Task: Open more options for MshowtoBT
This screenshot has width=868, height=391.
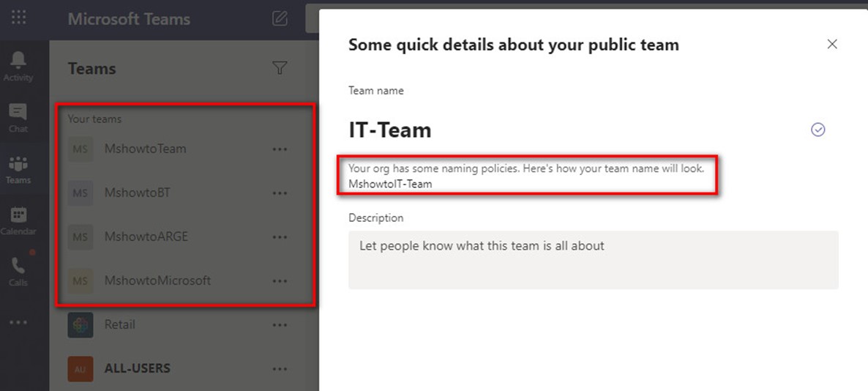Action: [x=280, y=193]
